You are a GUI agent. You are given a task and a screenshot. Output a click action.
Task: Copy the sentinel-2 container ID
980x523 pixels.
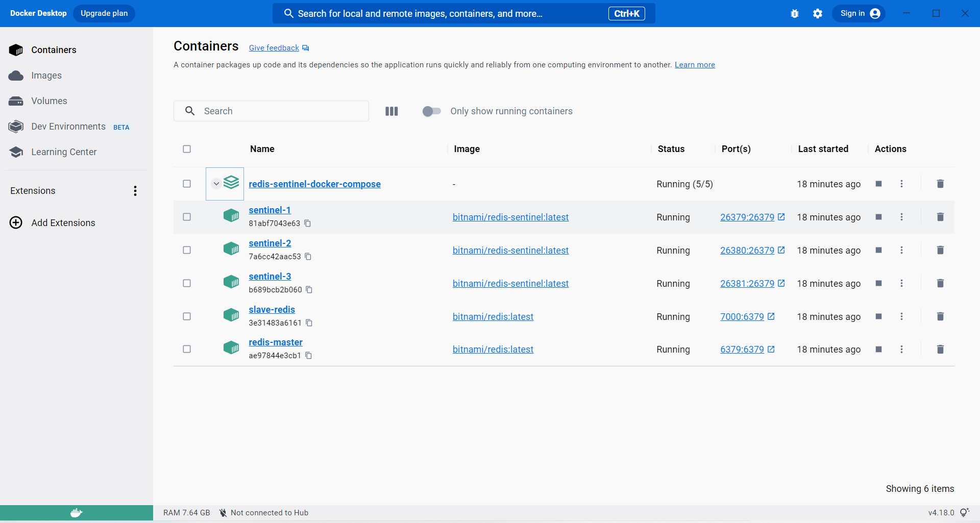point(308,257)
